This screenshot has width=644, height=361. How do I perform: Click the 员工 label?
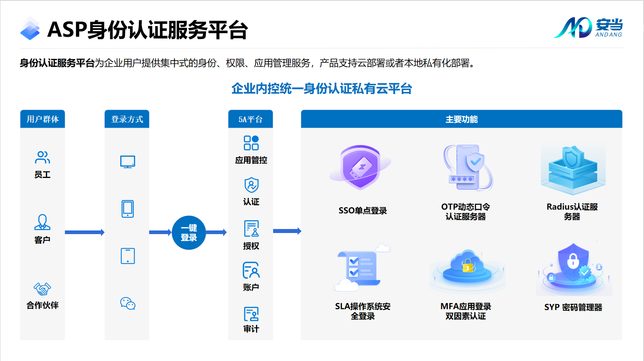pyautogui.click(x=42, y=175)
